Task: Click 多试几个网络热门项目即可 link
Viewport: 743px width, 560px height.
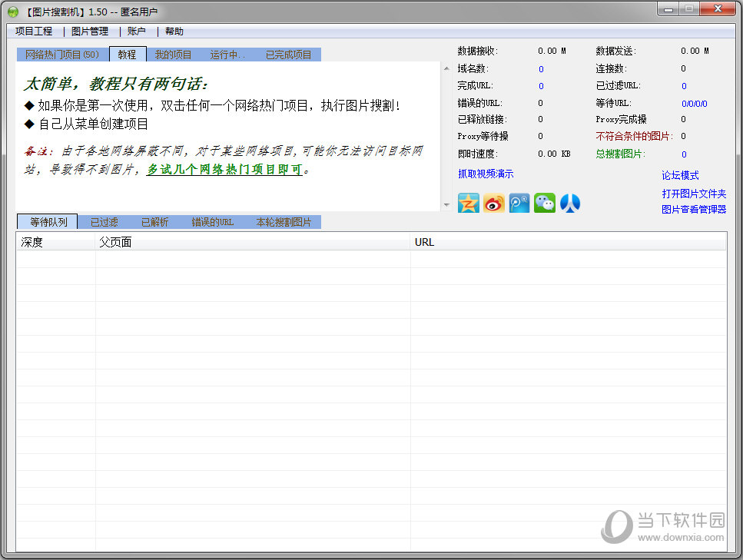Action: [224, 169]
